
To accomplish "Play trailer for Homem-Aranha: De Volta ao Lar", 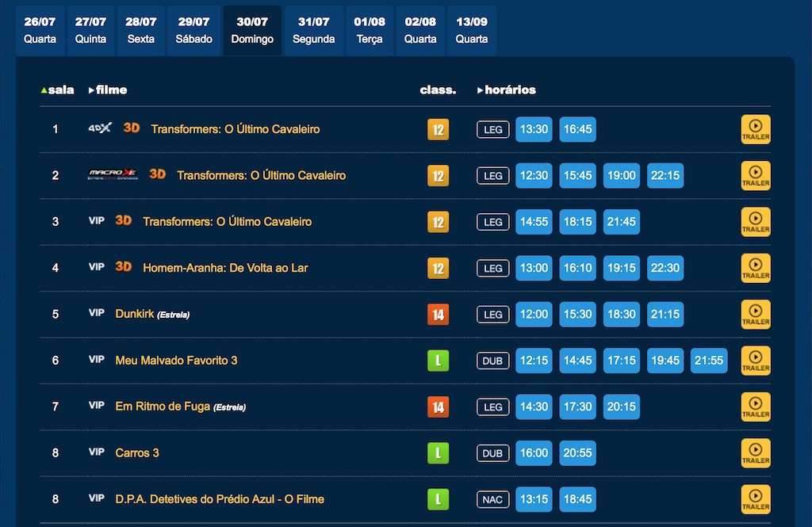I will (755, 268).
